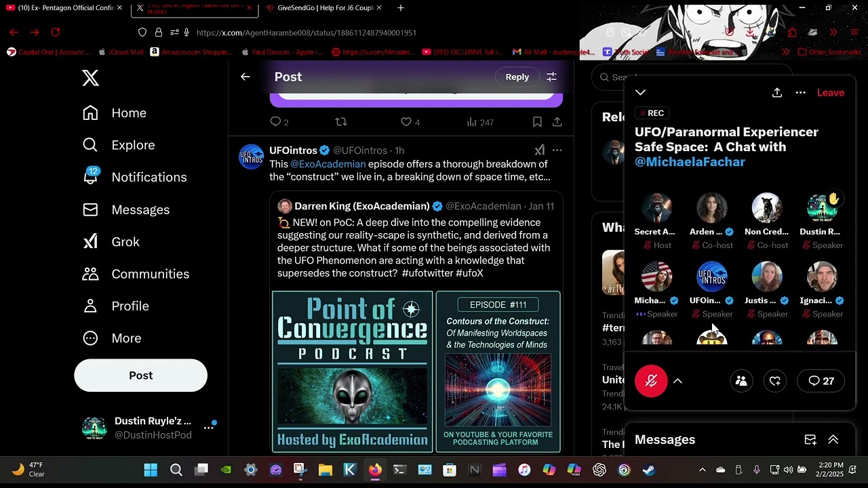Open more menu on UFOintros post
Image resolution: width=868 pixels, height=488 pixels.
(x=557, y=150)
